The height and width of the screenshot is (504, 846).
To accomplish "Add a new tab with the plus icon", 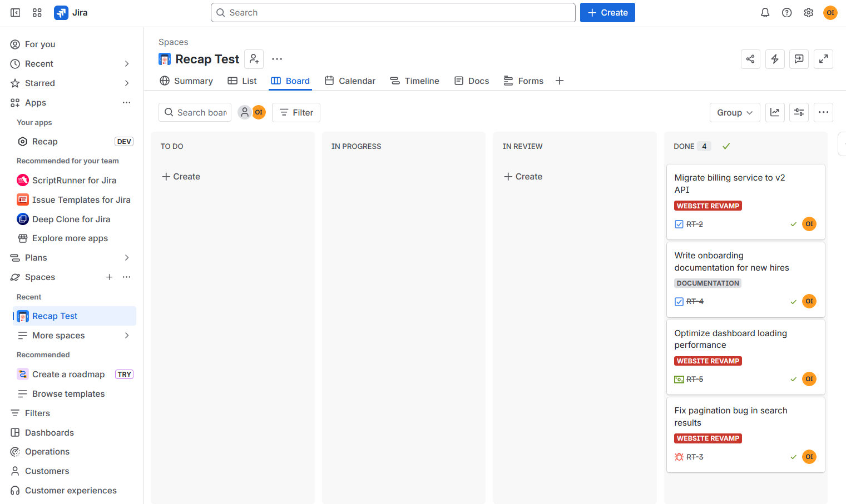I will point(560,81).
